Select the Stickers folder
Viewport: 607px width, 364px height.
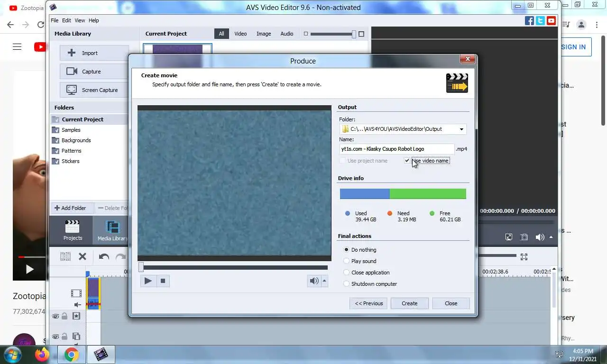(71, 161)
